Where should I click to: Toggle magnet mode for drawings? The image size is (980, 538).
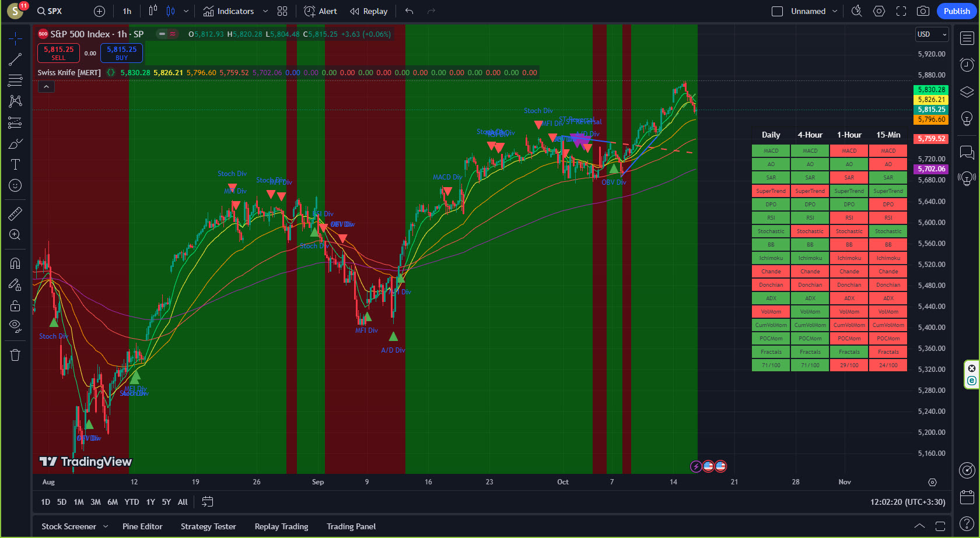pyautogui.click(x=15, y=263)
